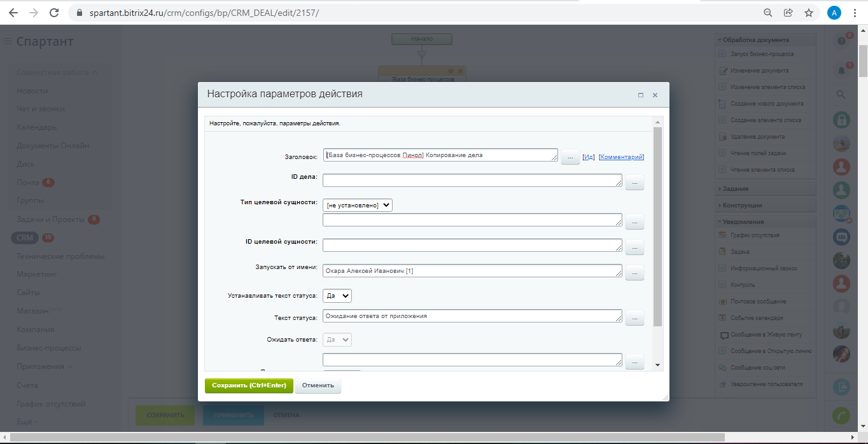Viewport: 868px width, 444px height.
Task: Click the Начало block in the workflow
Action: pyautogui.click(x=421, y=39)
